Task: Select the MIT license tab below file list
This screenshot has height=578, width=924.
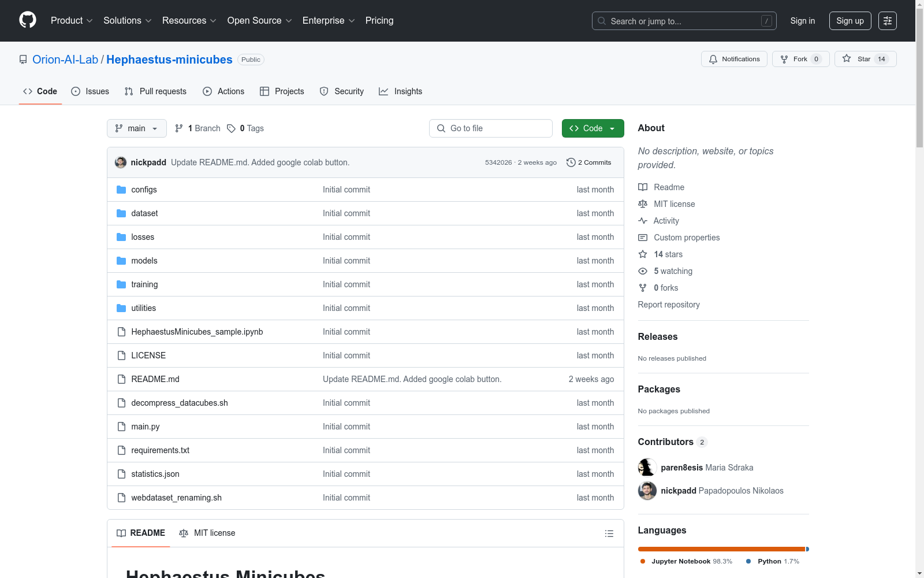Action: (x=207, y=533)
